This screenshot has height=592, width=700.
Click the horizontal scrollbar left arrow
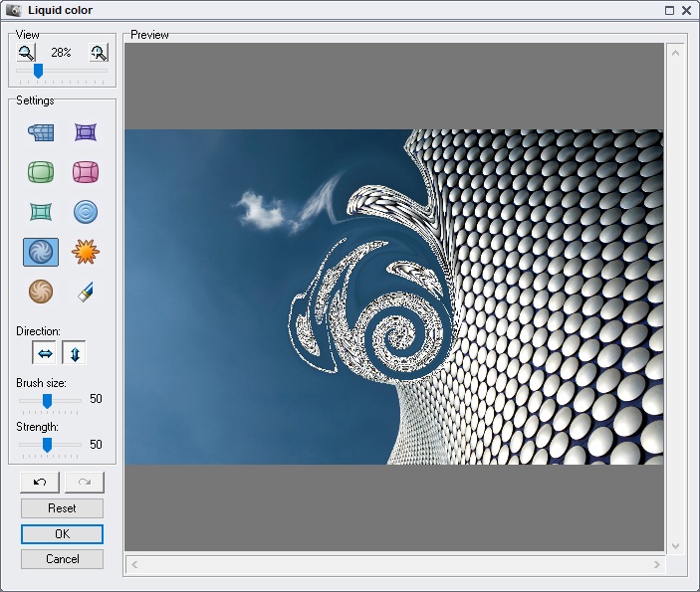(x=134, y=565)
